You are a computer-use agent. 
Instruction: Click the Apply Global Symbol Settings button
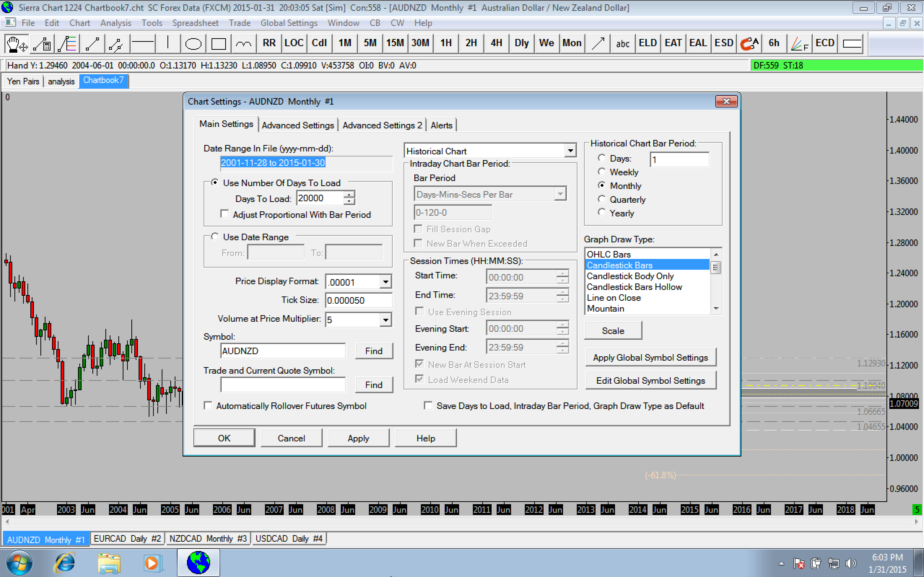coord(650,358)
